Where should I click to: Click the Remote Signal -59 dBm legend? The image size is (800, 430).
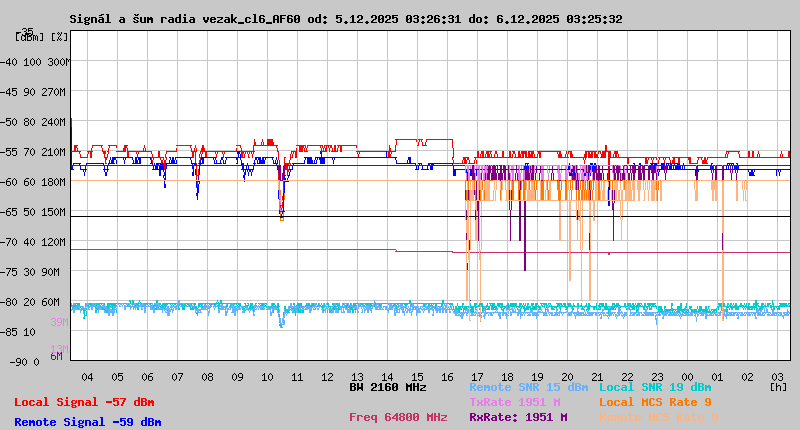[x=87, y=422]
